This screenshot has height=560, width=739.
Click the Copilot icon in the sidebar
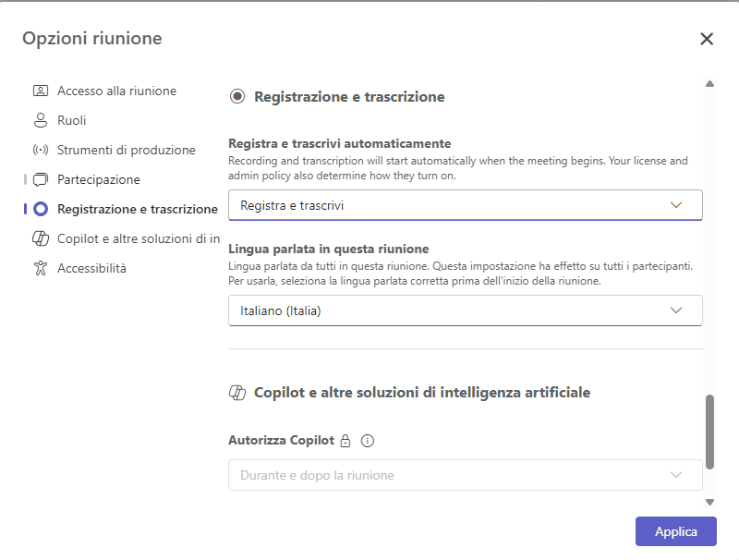tap(41, 238)
